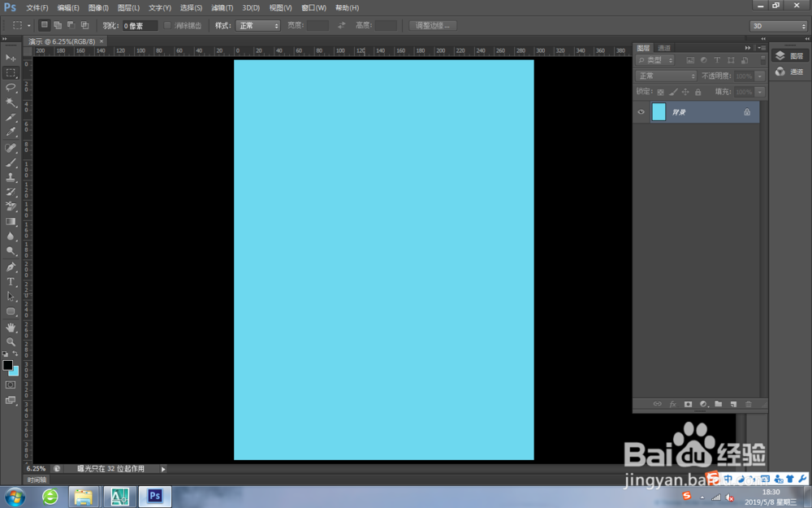Image resolution: width=812 pixels, height=508 pixels.
Task: Open the 3D workspace dropdown
Action: point(779,26)
